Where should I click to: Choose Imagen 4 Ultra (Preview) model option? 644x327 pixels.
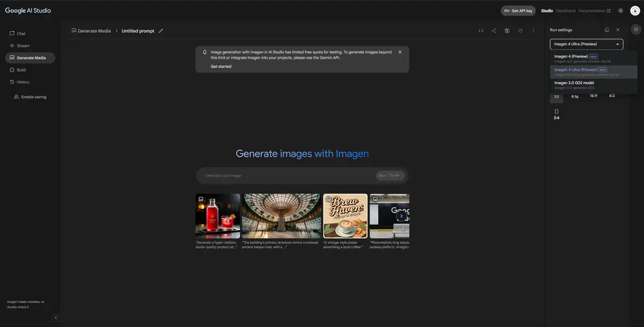(594, 72)
